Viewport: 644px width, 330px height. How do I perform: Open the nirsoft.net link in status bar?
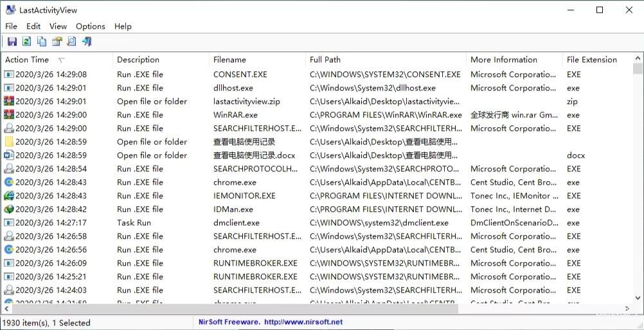click(x=303, y=322)
